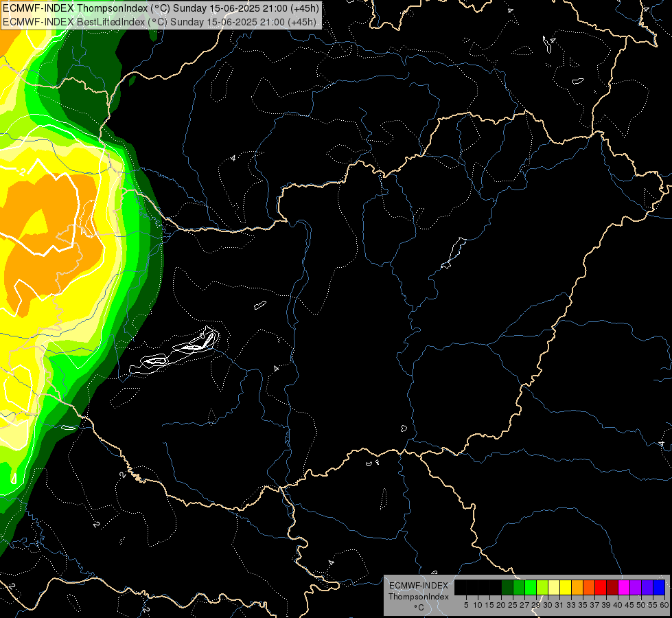Click the BestLiftedIndex title line at top
Viewport: 672px width, 618px height.
tap(159, 21)
